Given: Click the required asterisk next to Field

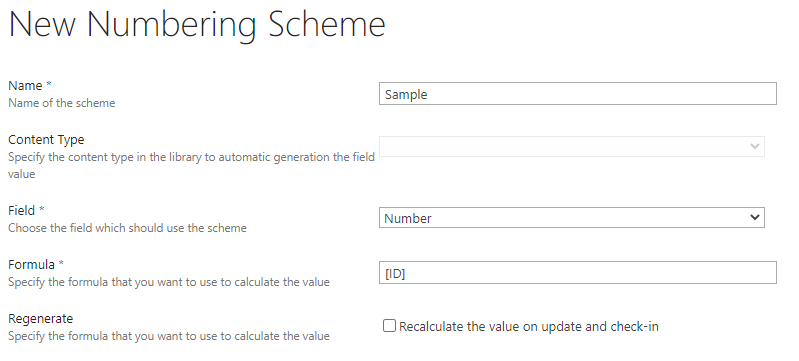Looking at the screenshot, I should pos(42,209).
